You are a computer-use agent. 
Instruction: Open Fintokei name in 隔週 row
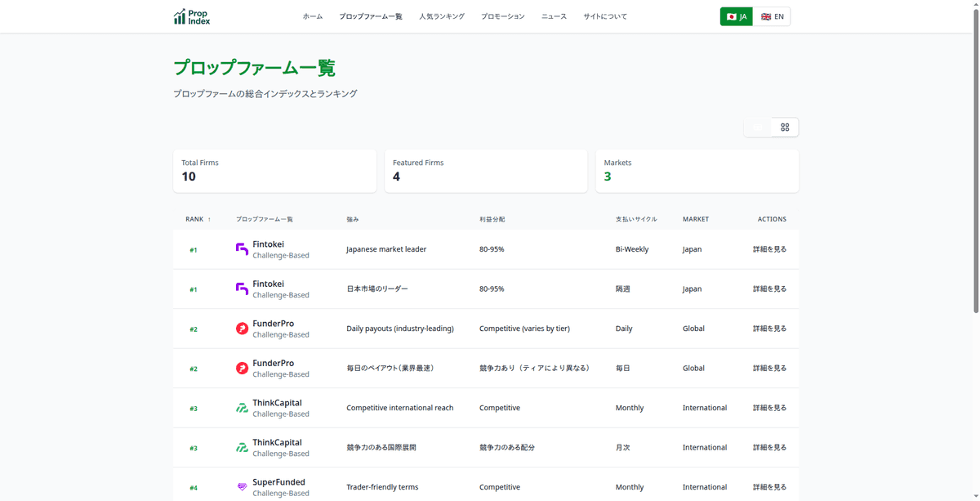269,284
